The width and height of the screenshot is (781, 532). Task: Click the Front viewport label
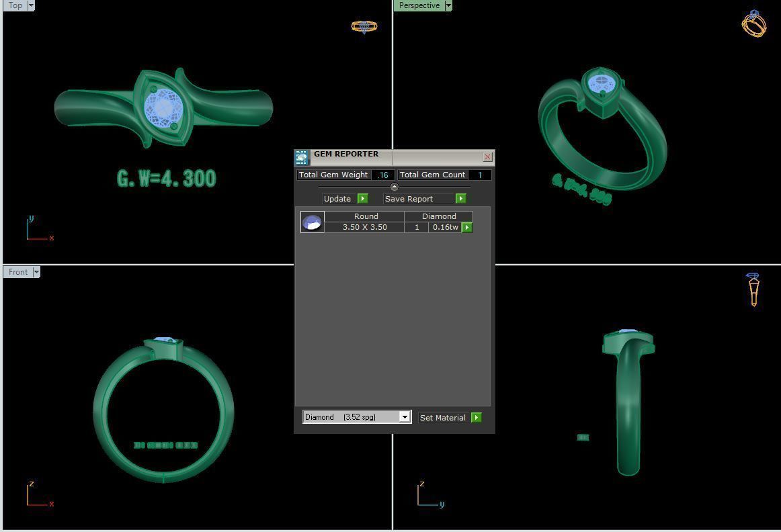[18, 272]
